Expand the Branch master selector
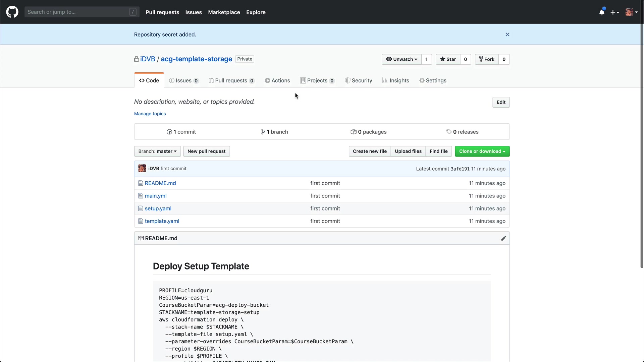Image resolution: width=644 pixels, height=362 pixels. (x=157, y=151)
